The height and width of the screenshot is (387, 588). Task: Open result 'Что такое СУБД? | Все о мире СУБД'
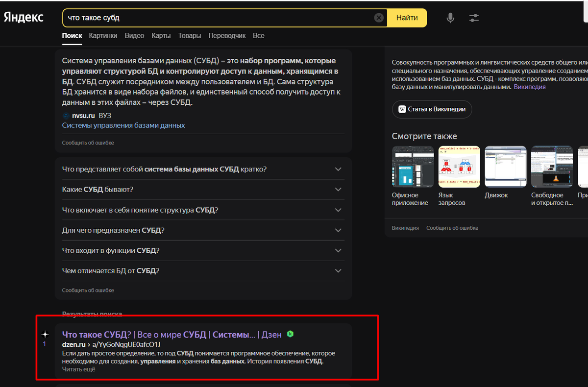point(171,335)
